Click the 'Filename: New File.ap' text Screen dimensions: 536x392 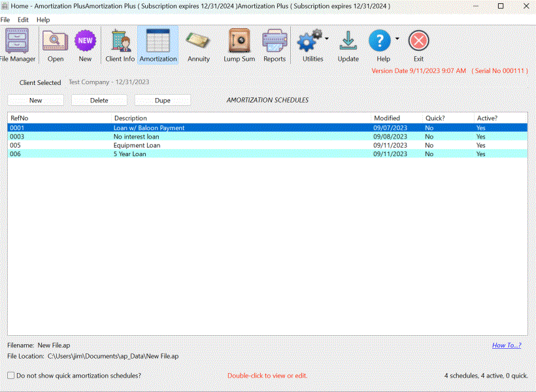[39, 345]
